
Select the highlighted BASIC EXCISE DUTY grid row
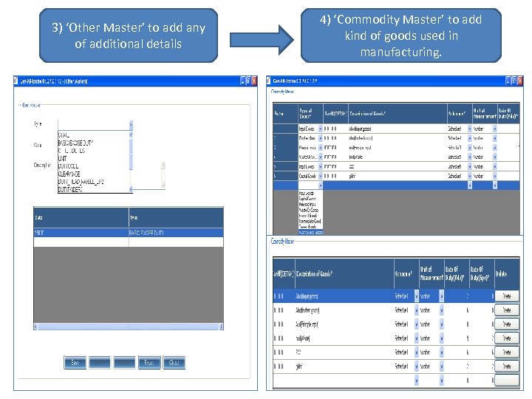click(x=129, y=233)
